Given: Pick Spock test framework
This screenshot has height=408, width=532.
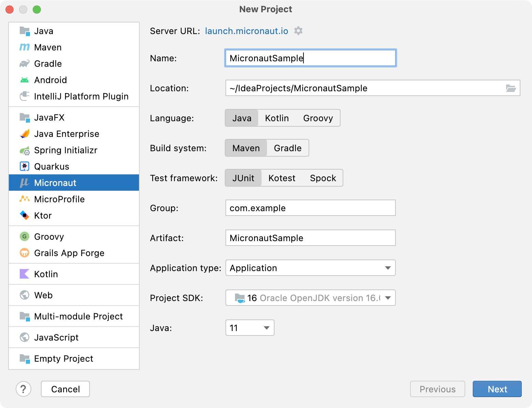Looking at the screenshot, I should 323,178.
